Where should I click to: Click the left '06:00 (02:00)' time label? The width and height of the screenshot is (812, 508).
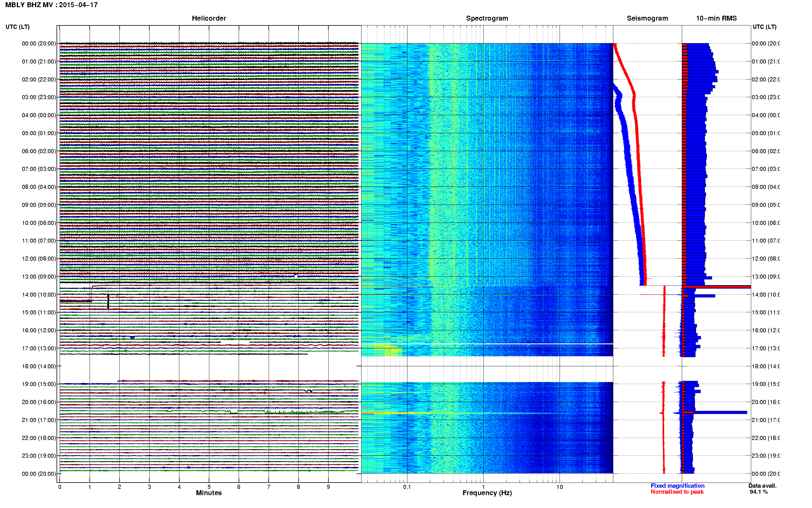39,151
